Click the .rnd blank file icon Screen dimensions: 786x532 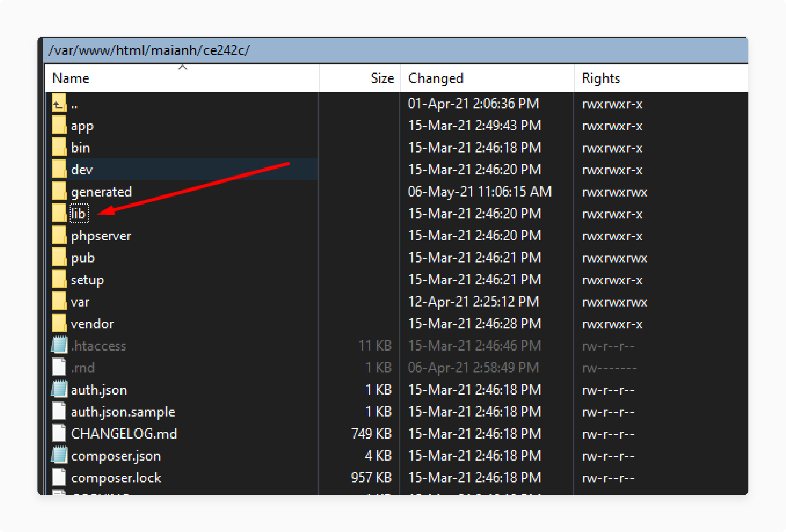click(59, 367)
